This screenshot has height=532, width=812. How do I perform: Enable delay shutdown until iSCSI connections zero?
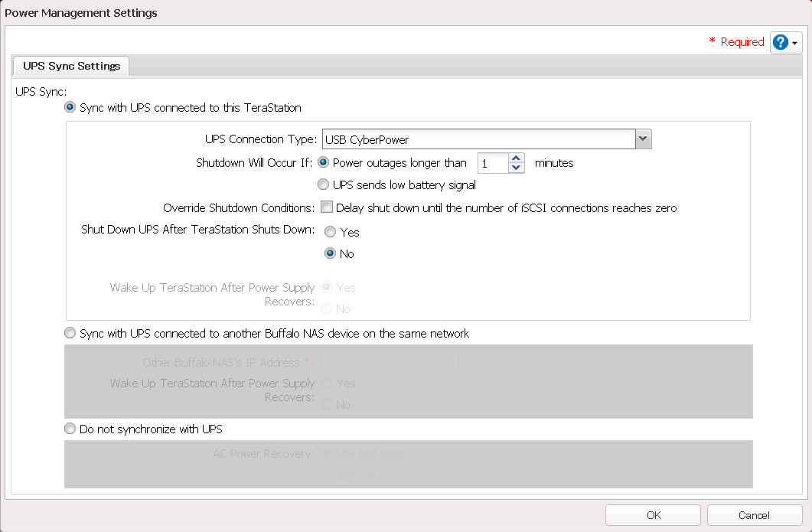click(x=327, y=207)
